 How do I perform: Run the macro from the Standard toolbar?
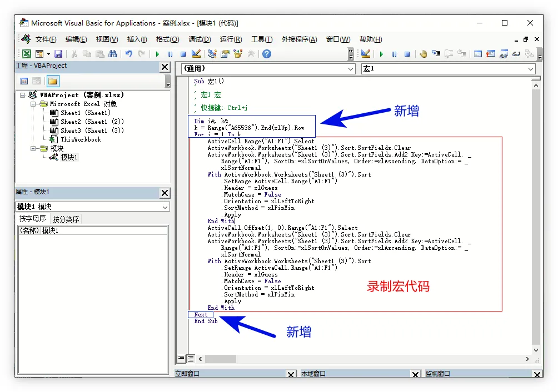[x=157, y=54]
